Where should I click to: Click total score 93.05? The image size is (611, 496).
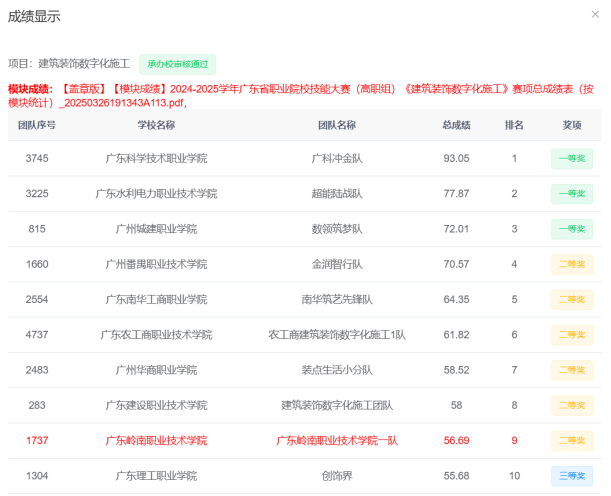pos(456,159)
